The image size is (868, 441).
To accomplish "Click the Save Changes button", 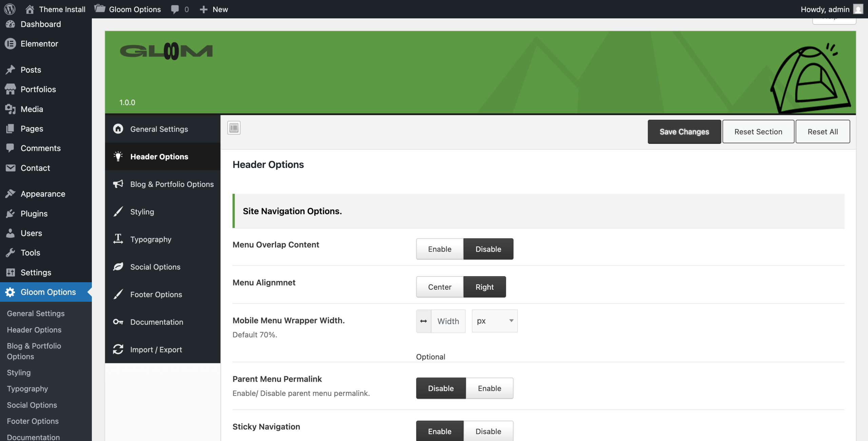I will coord(684,132).
